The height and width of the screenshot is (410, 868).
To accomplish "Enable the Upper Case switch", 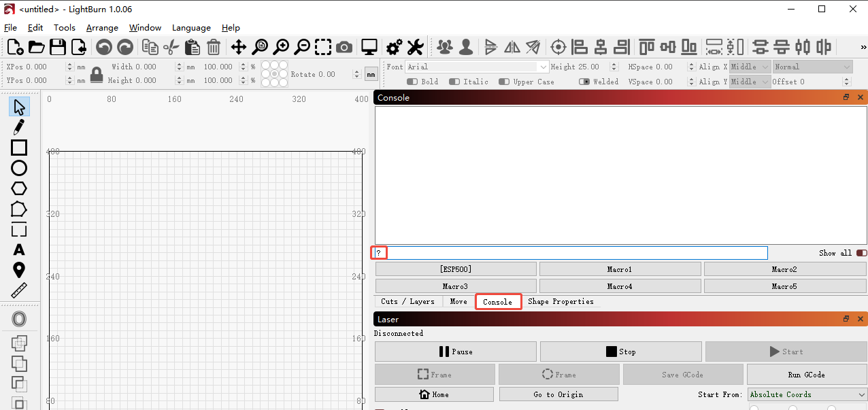I will pyautogui.click(x=504, y=82).
